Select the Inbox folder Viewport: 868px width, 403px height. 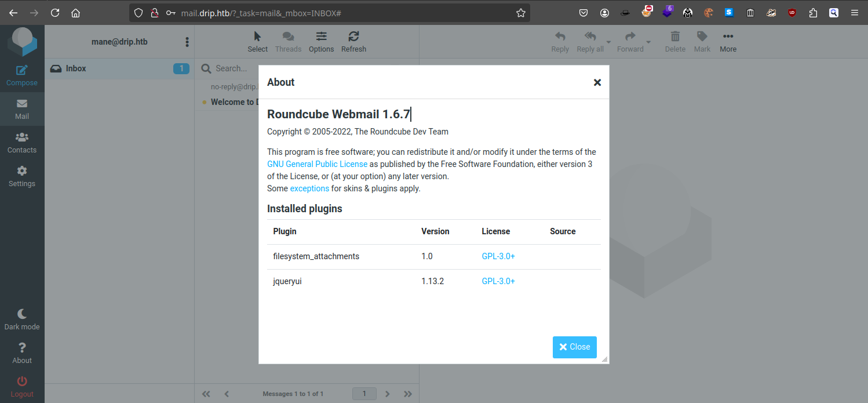pyautogui.click(x=76, y=68)
